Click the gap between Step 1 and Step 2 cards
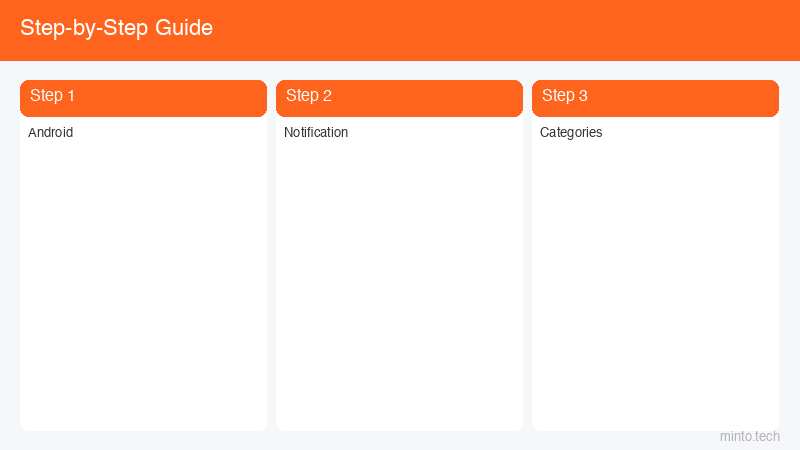This screenshot has height=450, width=800. coord(271,255)
